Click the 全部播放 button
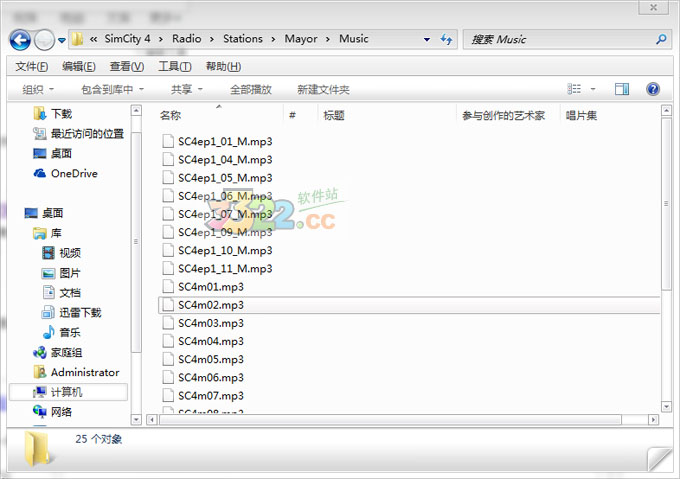680x479 pixels. tap(251, 90)
